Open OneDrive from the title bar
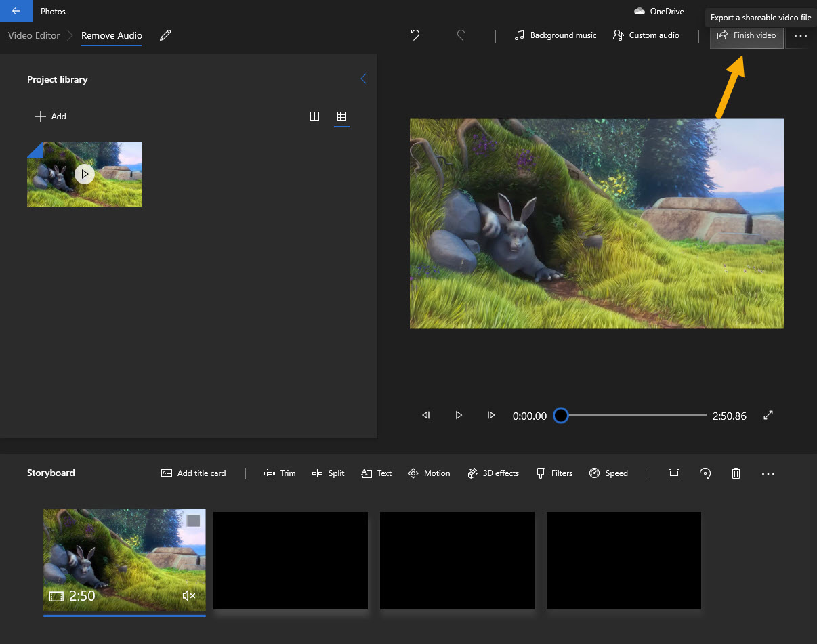Viewport: 817px width, 644px height. click(x=659, y=11)
